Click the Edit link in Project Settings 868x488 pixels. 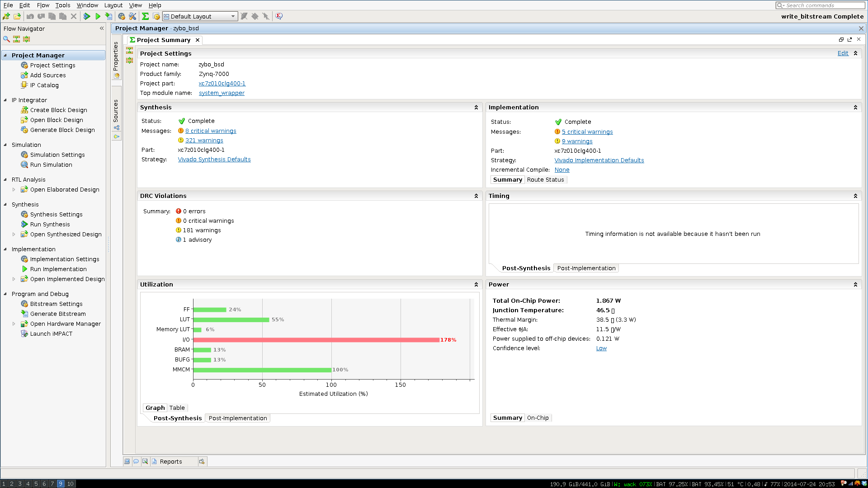(x=843, y=53)
